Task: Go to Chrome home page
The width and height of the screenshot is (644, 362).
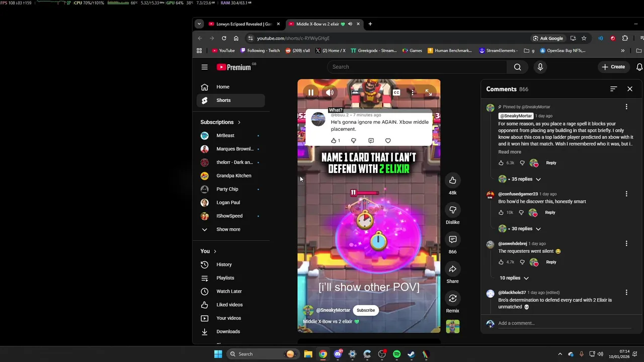Action: [236, 38]
